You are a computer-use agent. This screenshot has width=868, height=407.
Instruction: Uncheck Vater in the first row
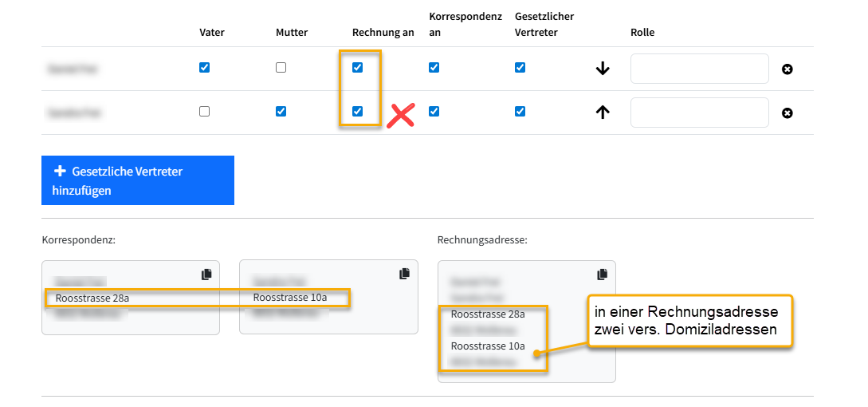[x=204, y=68]
